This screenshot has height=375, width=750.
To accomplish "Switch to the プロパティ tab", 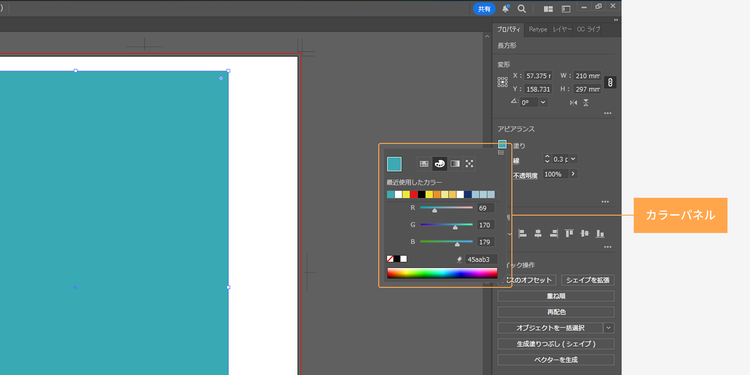I will [508, 29].
